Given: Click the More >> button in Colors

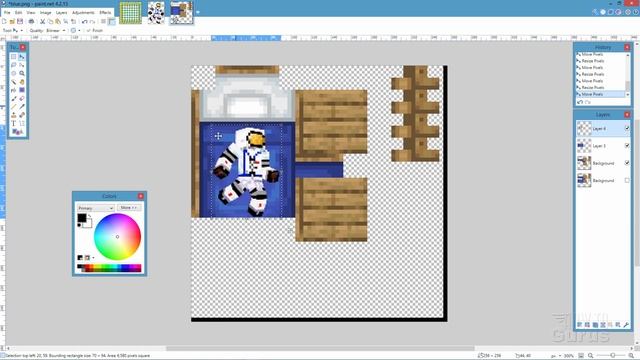Looking at the screenshot, I should (x=129, y=208).
